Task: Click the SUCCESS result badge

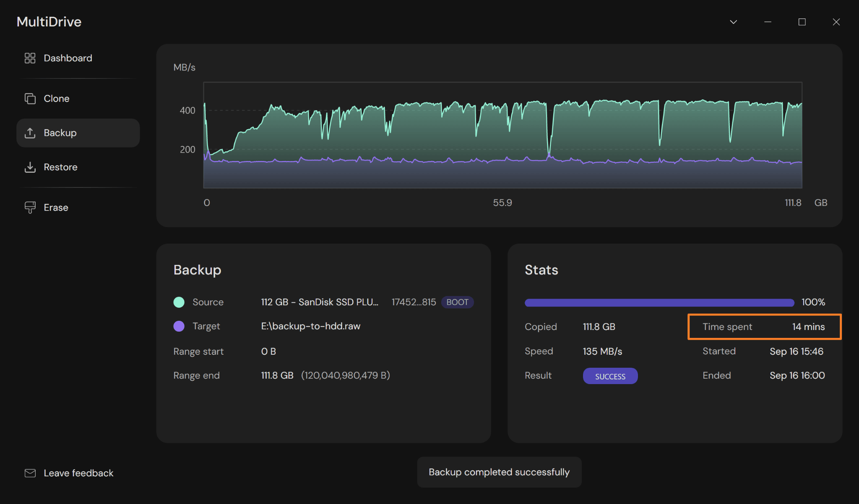Action: 610,376
